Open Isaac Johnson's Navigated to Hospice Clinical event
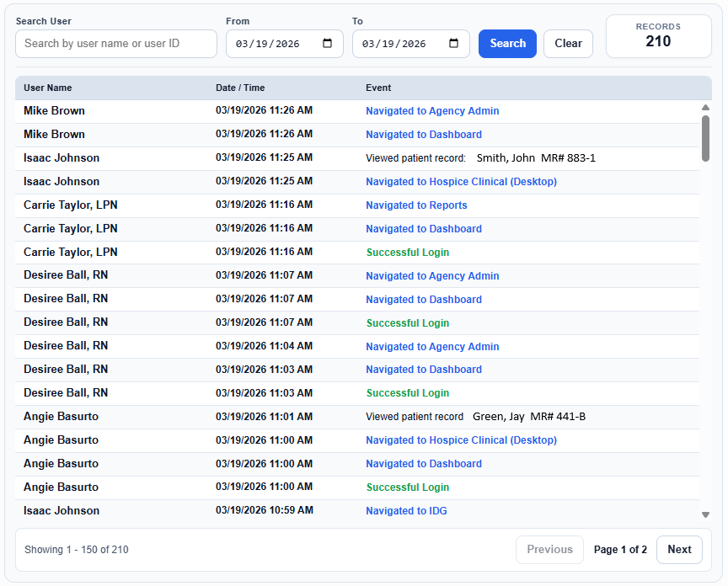The height and width of the screenshot is (586, 728). pyautogui.click(x=461, y=182)
